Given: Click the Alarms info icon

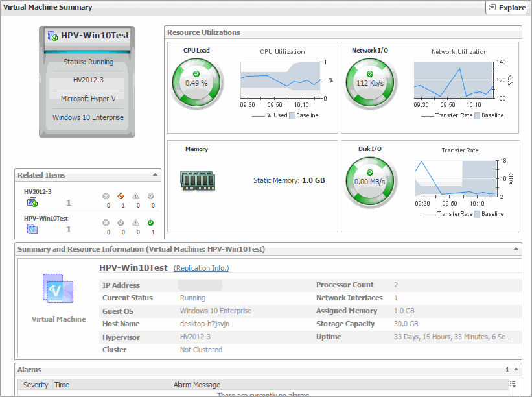Looking at the screenshot, I should coord(507,370).
